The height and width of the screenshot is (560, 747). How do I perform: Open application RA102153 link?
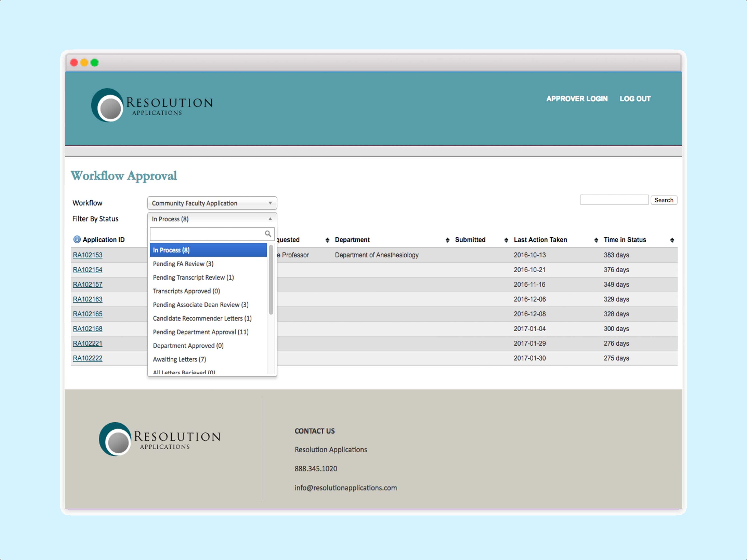click(x=88, y=255)
